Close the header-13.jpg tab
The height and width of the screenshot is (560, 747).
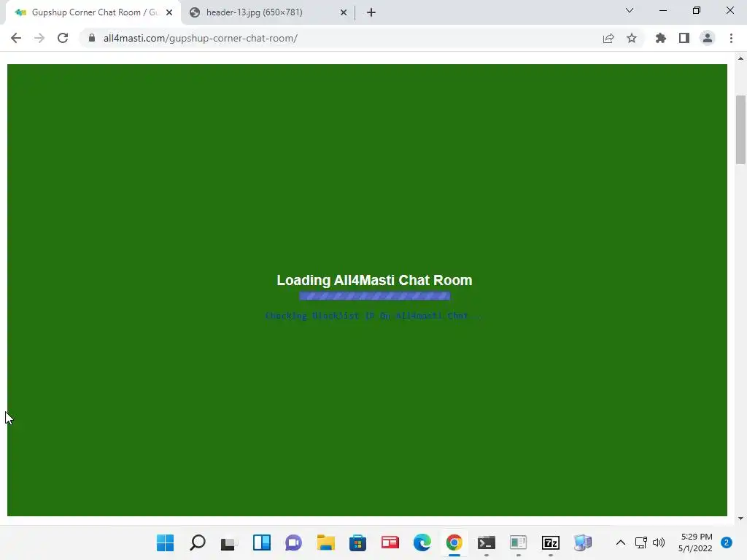344,12
